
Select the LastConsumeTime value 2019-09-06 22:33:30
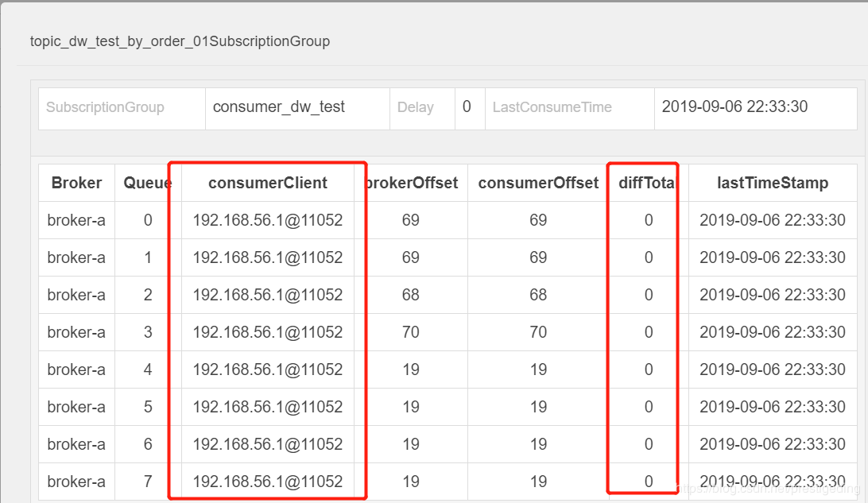734,106
